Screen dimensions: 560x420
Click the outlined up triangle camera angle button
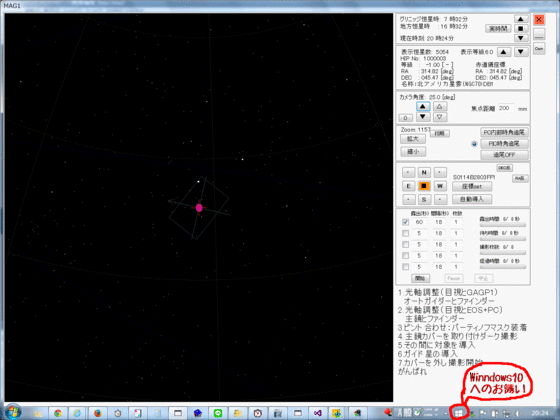point(440,106)
